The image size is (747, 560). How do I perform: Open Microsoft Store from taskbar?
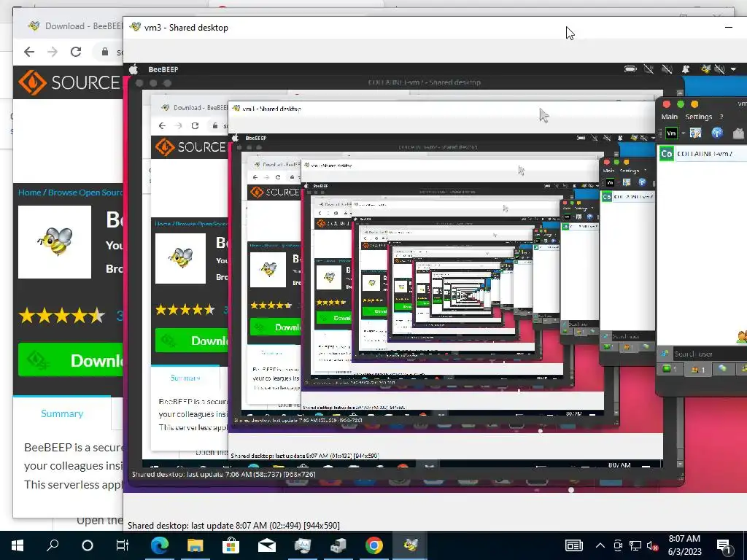point(231,545)
